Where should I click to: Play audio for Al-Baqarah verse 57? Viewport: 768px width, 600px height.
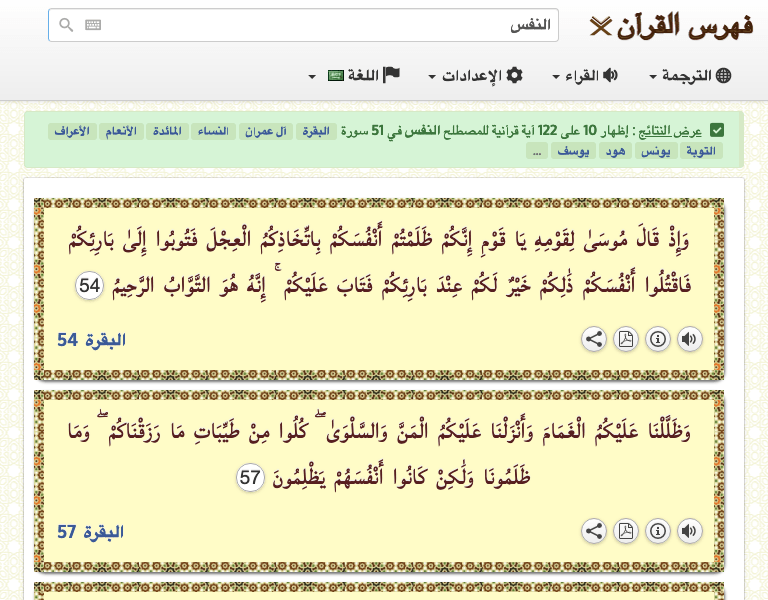[689, 531]
